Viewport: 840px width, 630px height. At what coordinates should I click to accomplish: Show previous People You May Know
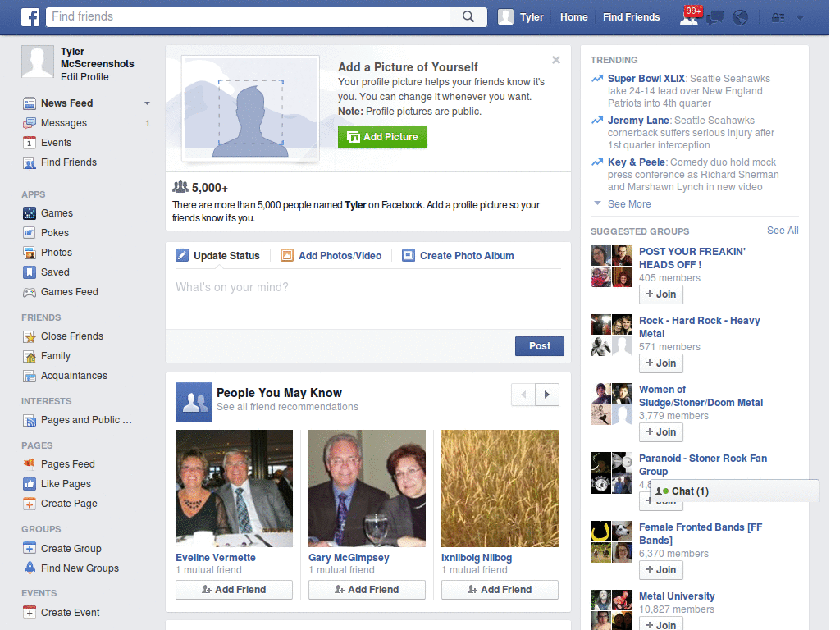[523, 395]
